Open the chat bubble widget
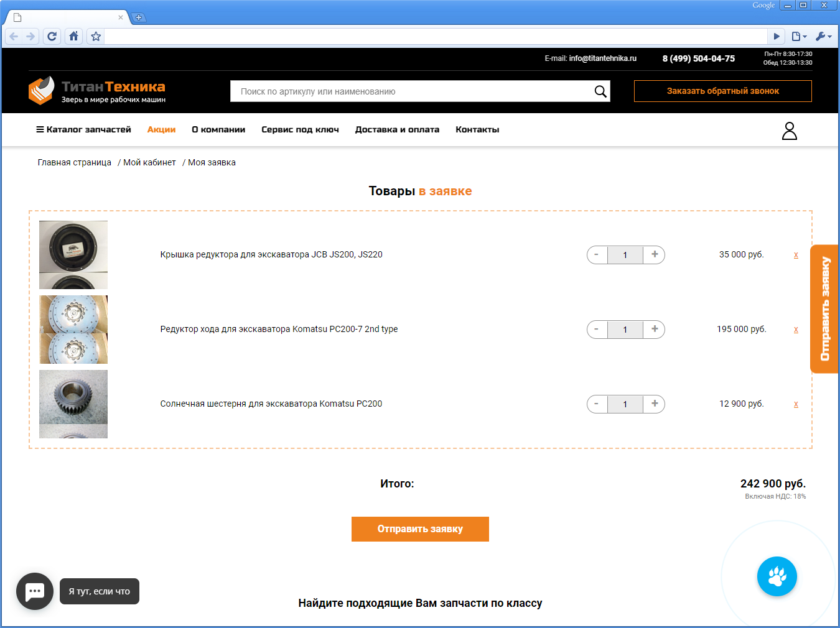Image resolution: width=840 pixels, height=628 pixels. 35,591
